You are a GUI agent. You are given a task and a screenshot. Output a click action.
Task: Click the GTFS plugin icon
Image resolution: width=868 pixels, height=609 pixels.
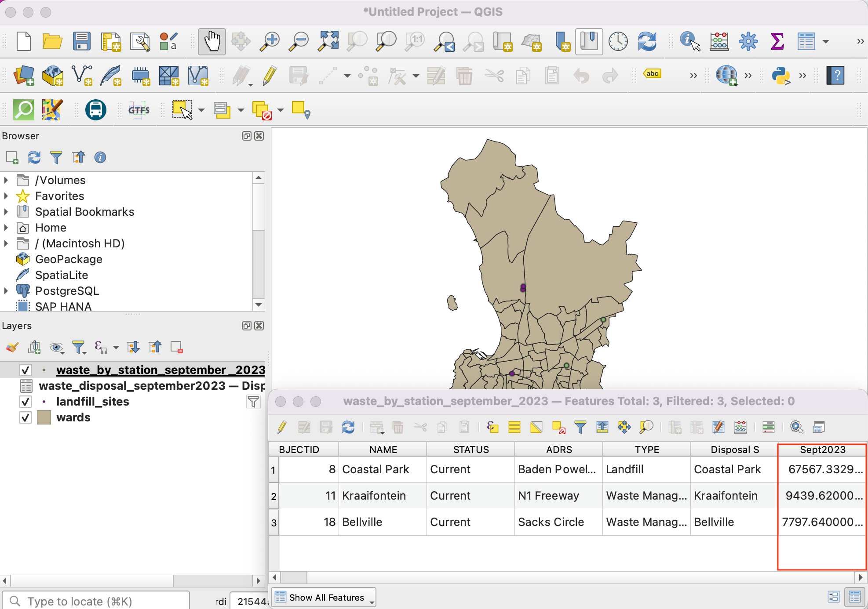coord(139,110)
